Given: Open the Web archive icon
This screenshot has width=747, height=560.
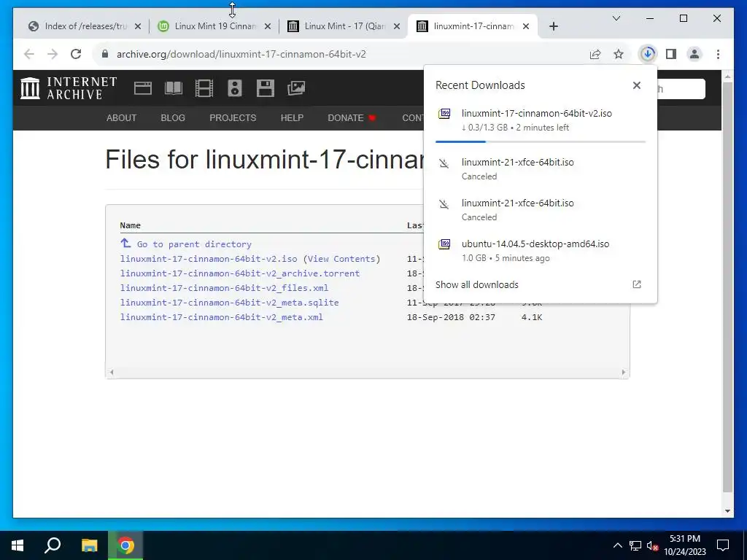Looking at the screenshot, I should [x=143, y=88].
